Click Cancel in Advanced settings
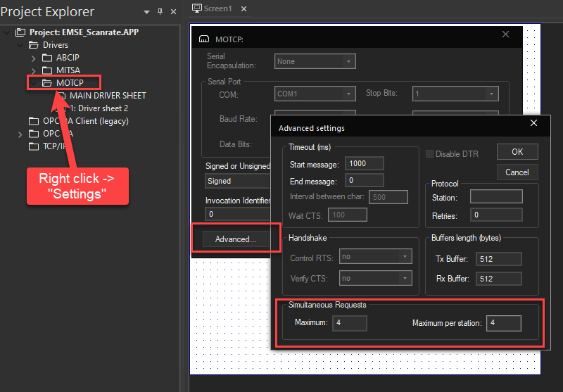The height and width of the screenshot is (392, 563). click(x=517, y=172)
